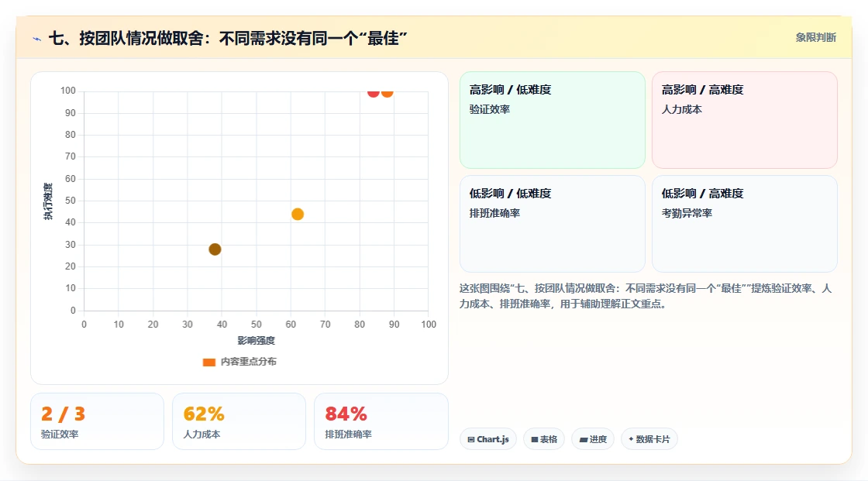The height and width of the screenshot is (481, 868).
Task: Click the 数据卡片 tag chip
Action: point(649,439)
